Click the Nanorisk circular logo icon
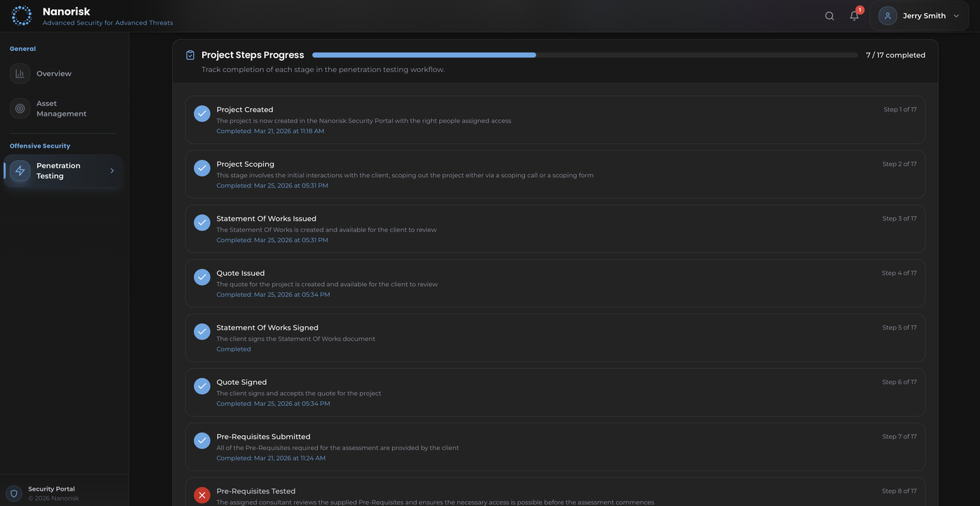 tap(22, 15)
